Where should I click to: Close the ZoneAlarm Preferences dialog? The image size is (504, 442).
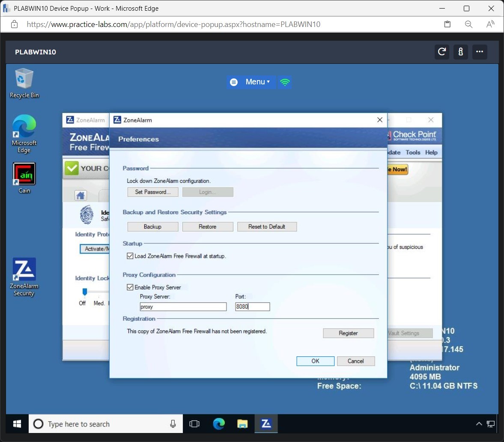(x=380, y=120)
